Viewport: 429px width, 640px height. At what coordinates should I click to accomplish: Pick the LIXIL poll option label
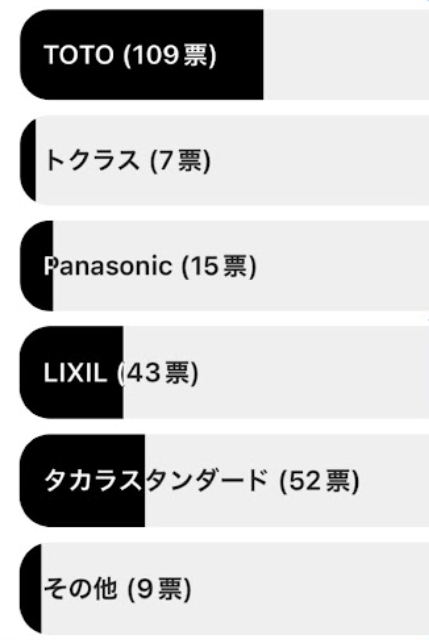point(120,373)
